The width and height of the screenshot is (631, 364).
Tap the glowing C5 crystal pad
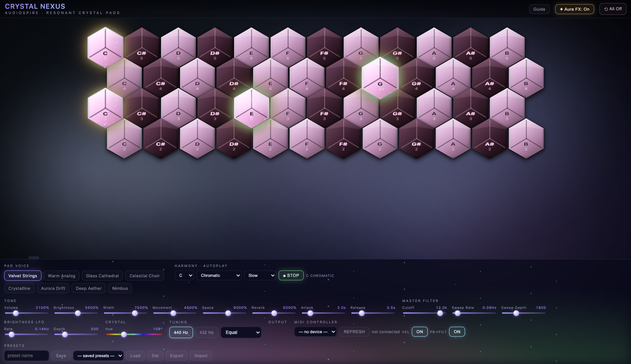point(105,48)
